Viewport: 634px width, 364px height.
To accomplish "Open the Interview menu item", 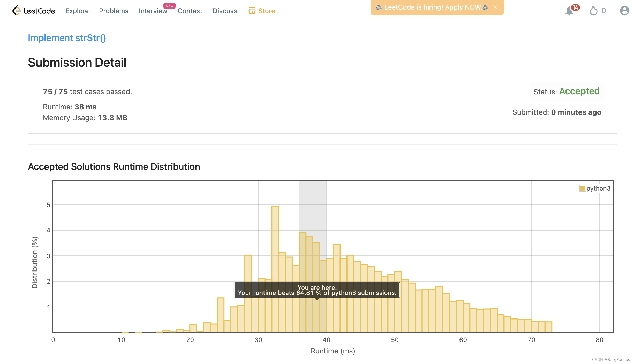I will coord(153,11).
